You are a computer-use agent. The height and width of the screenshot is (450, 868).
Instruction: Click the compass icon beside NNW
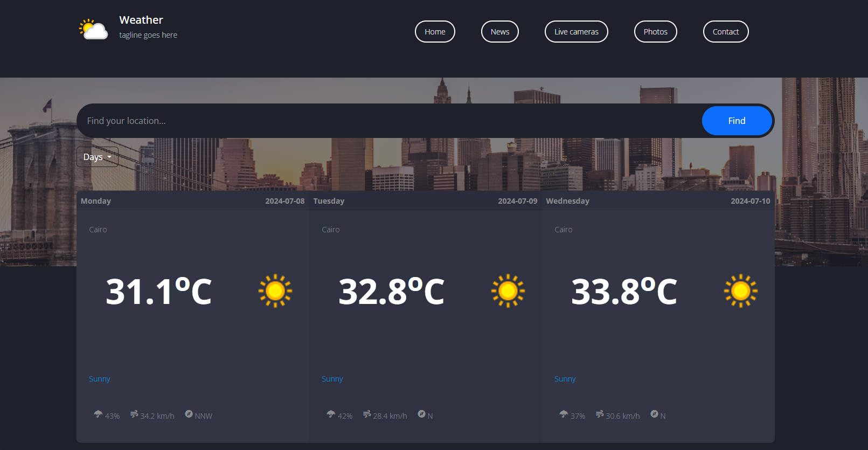[x=189, y=414]
